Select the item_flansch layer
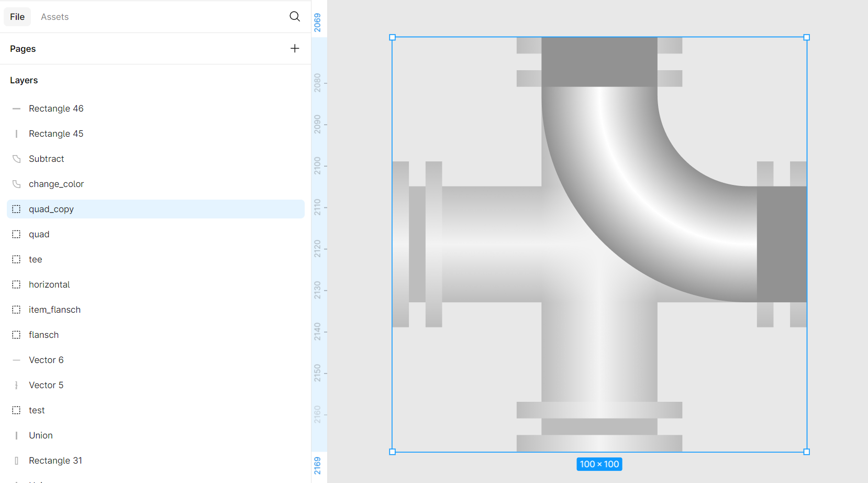Image resolution: width=868 pixels, height=483 pixels. click(54, 310)
